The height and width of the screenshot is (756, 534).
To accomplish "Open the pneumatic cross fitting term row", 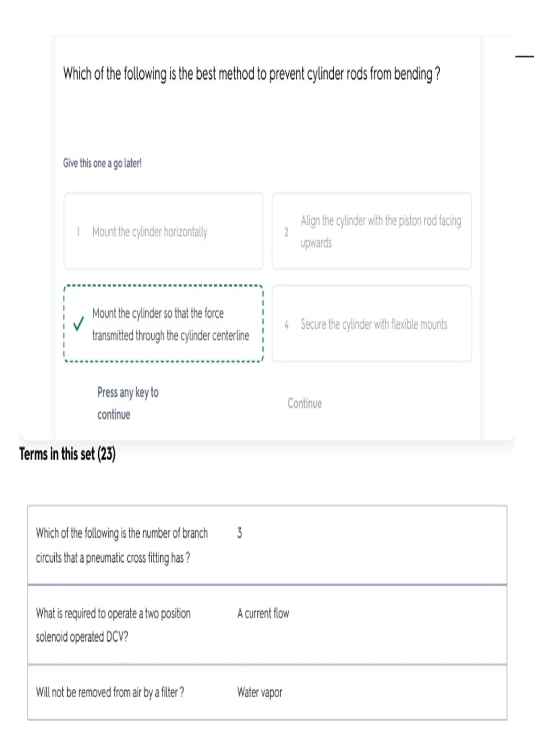I will tap(267, 545).
